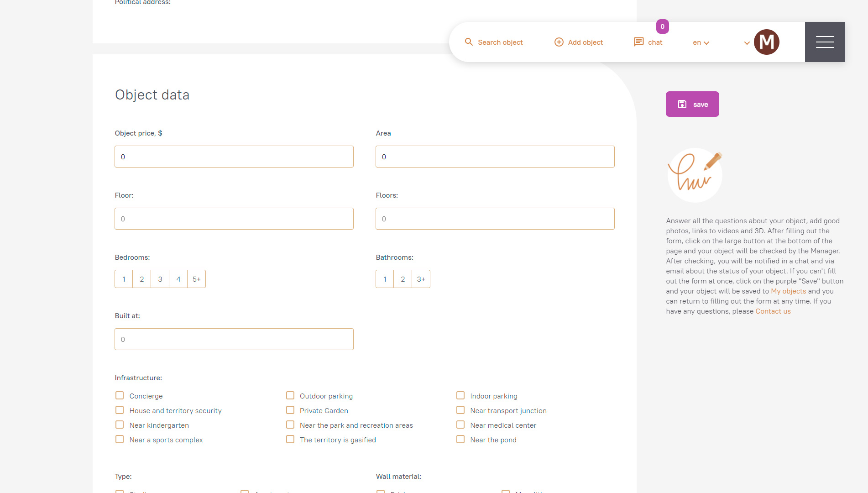Viewport: 868px width, 493px height.
Task: Open the My objects link
Action: pyautogui.click(x=788, y=291)
